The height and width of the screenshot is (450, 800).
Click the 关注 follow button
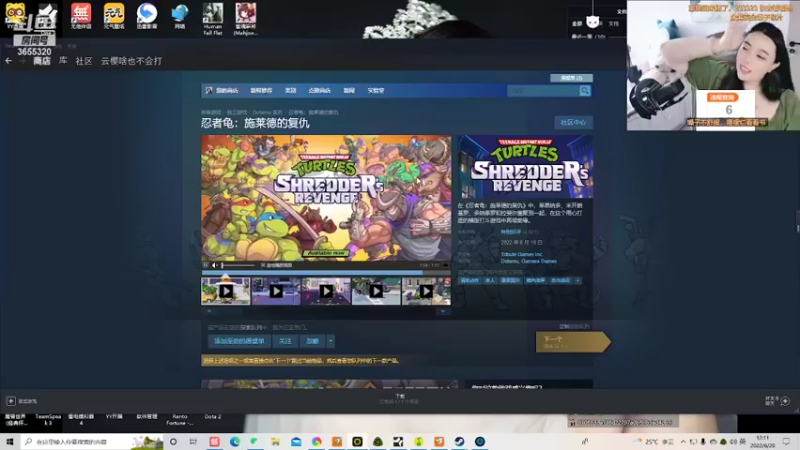(285, 341)
